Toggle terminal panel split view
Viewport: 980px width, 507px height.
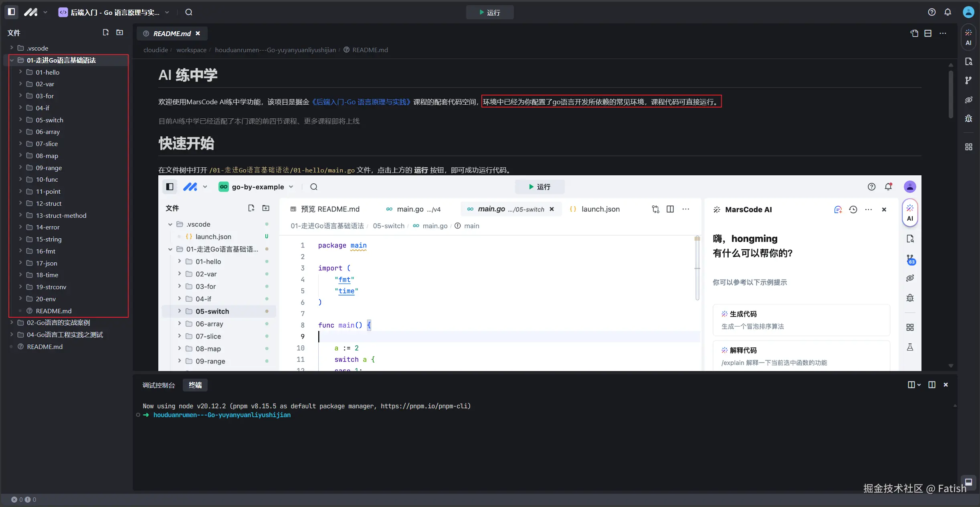pyautogui.click(x=932, y=385)
